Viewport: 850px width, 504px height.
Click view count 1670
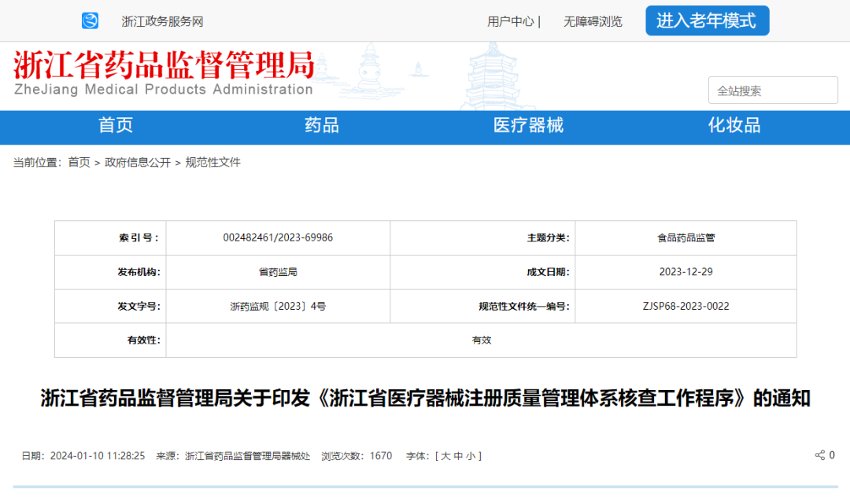tap(381, 456)
